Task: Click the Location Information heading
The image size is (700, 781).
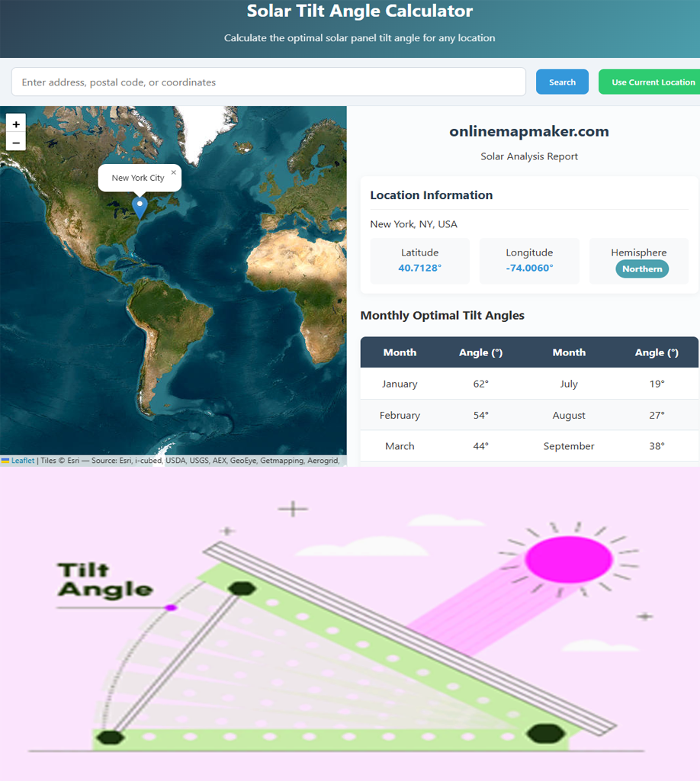Action: click(431, 195)
